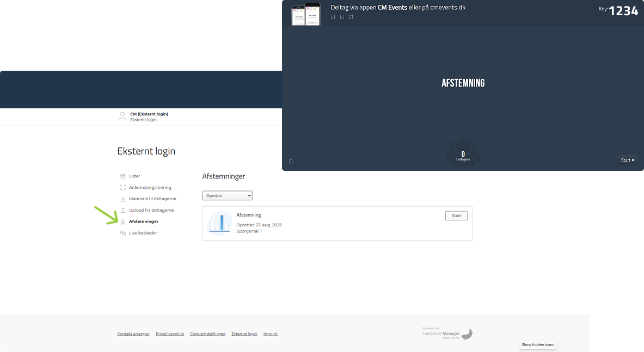Screen dimensions: 644x352
Task: Open Upload fra deltagerne in the sidebar
Action: tap(147, 210)
